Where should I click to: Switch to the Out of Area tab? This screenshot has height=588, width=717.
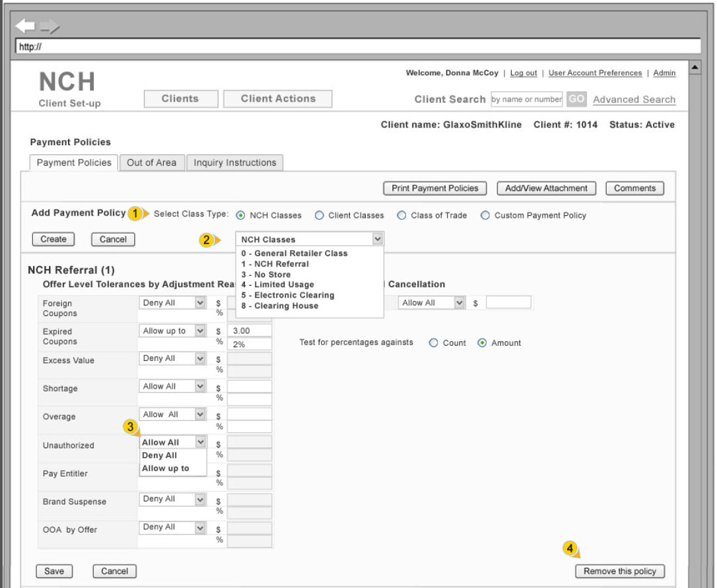tap(152, 162)
